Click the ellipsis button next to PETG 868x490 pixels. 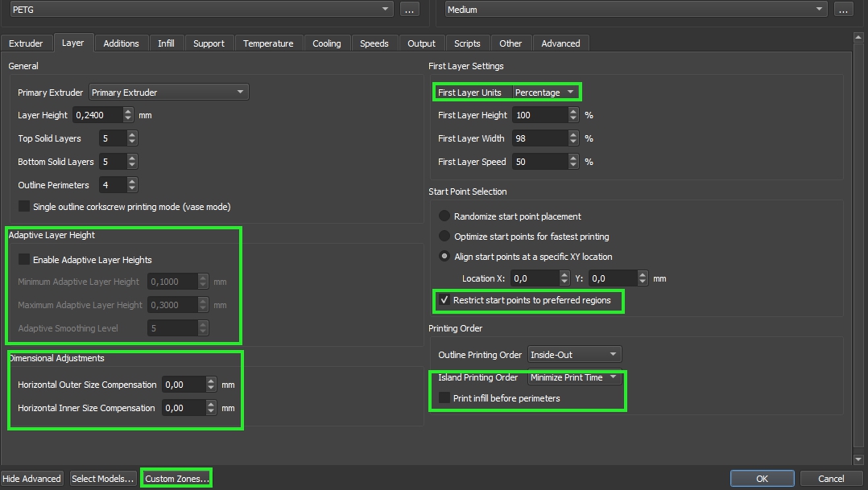(409, 10)
